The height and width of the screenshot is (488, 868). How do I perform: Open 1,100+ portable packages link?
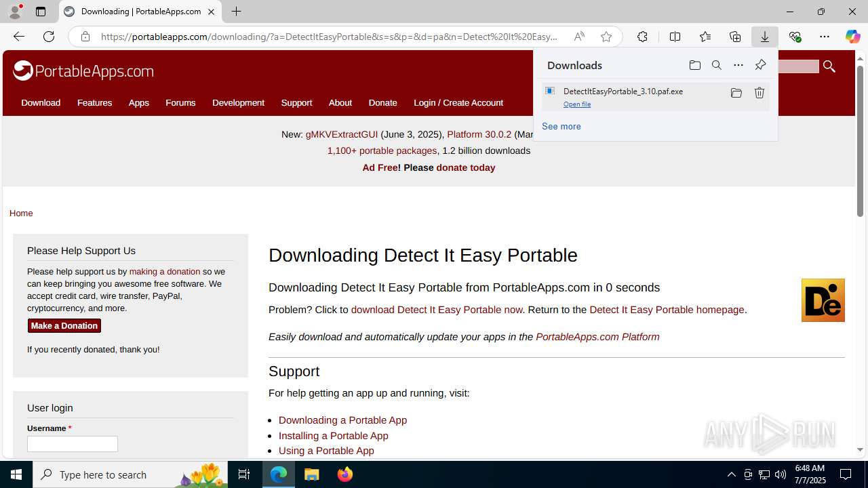click(x=382, y=151)
